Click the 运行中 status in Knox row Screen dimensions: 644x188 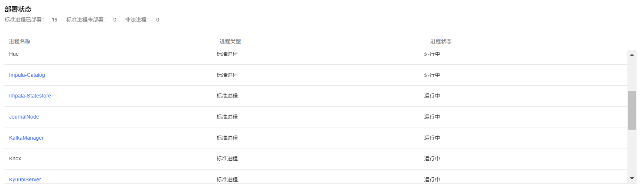(432, 158)
